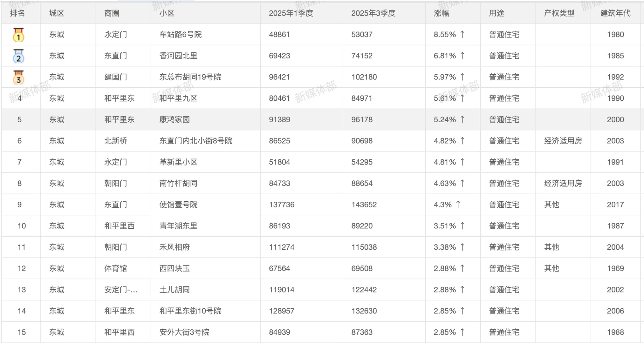The image size is (644, 343).
Task: Click the up arrow beside 西四块玉's 2.88%
Action: click(x=463, y=268)
